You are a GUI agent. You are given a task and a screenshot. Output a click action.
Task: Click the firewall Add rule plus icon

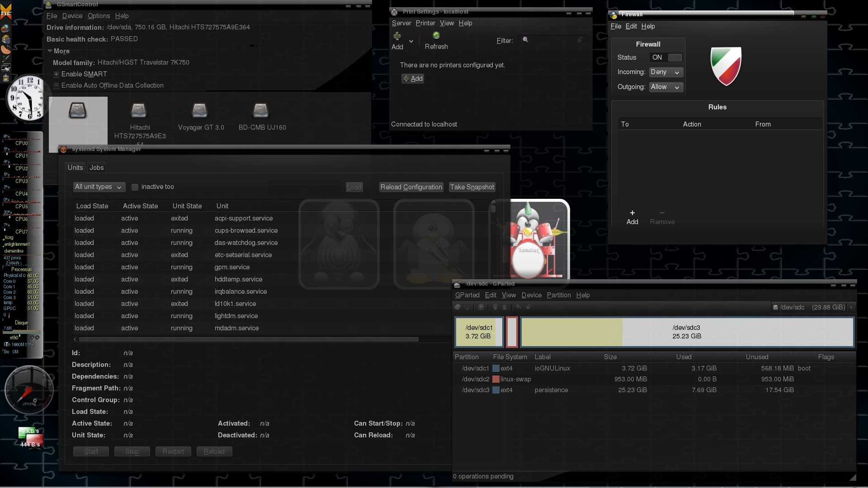632,213
